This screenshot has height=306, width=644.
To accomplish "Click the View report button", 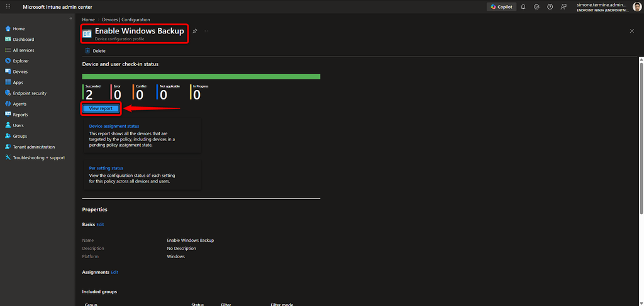I will (x=101, y=108).
